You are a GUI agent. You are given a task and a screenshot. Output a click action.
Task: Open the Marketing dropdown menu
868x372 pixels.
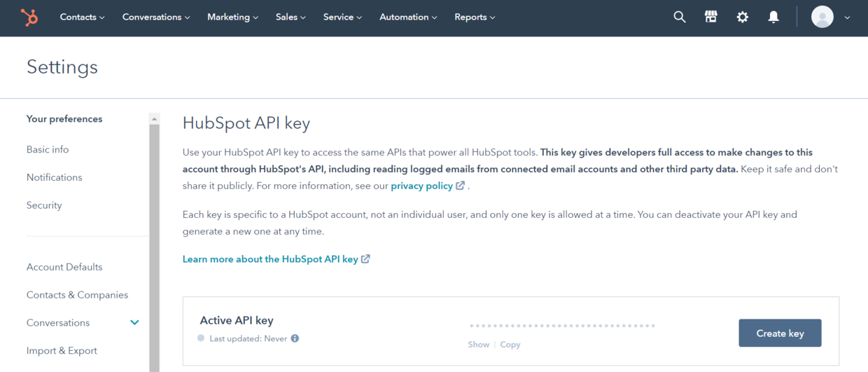[232, 17]
